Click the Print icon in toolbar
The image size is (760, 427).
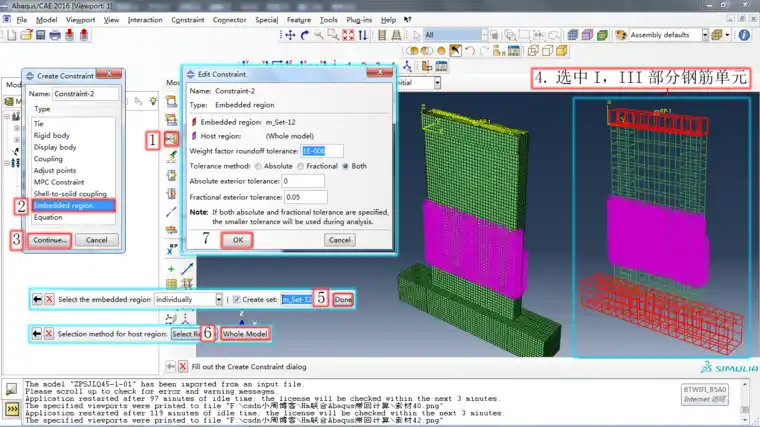55,35
